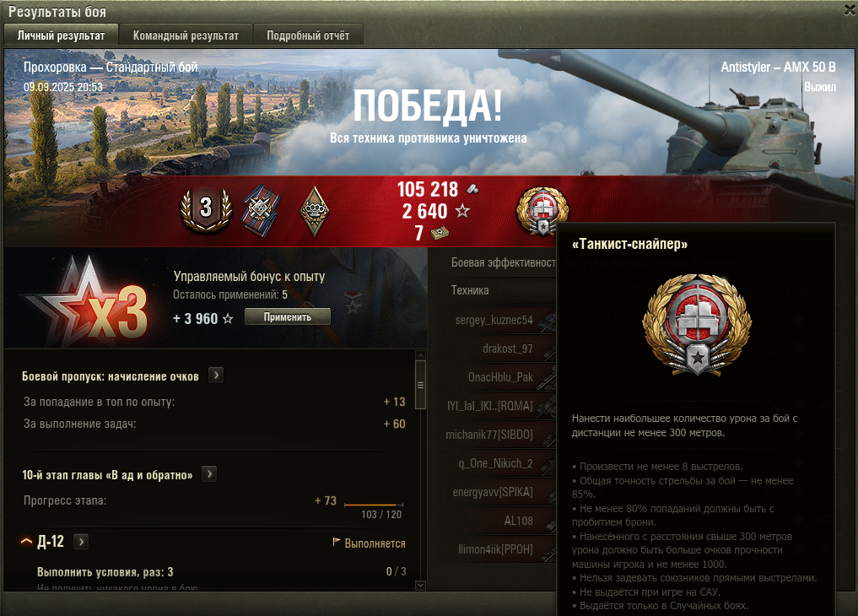Open battle pass points details arrow
Viewport: 858px width, 616px height.
tap(216, 376)
